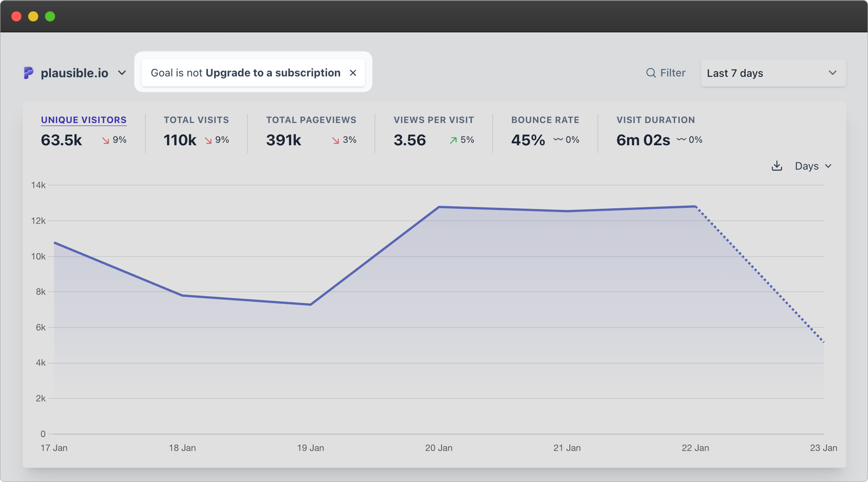Click the yellow minimize window button
This screenshot has height=482, width=868.
33,16
